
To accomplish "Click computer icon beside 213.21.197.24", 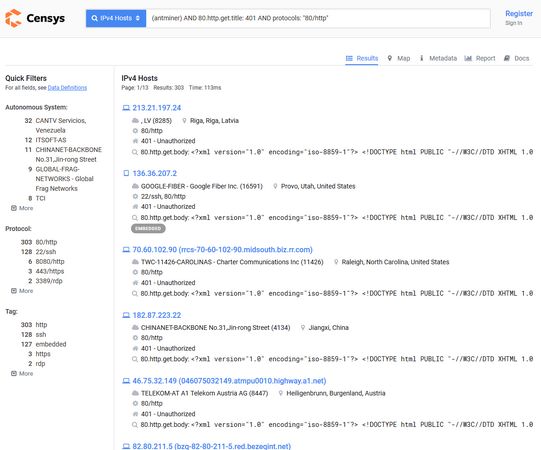I will [x=126, y=108].
